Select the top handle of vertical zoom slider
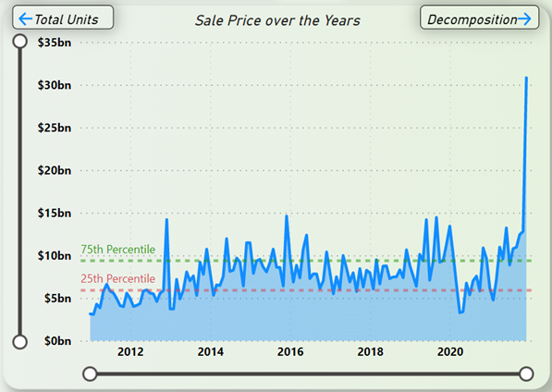552x392 pixels. click(x=19, y=42)
